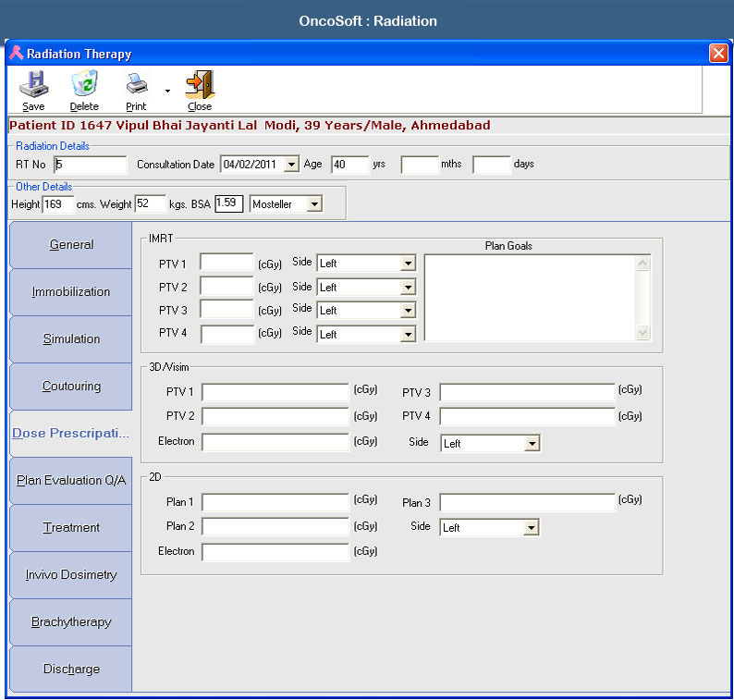Click the RT No input field
The image size is (734, 700).
90,165
